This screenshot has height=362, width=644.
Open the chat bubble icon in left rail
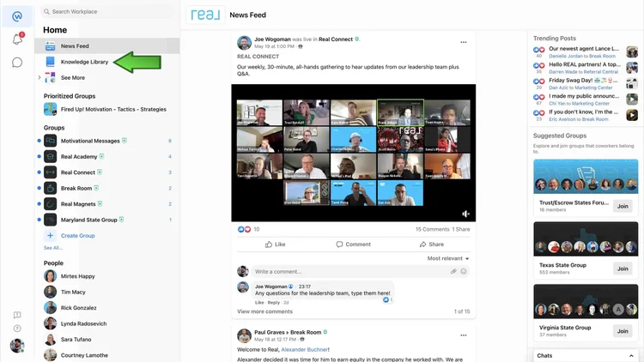[17, 63]
